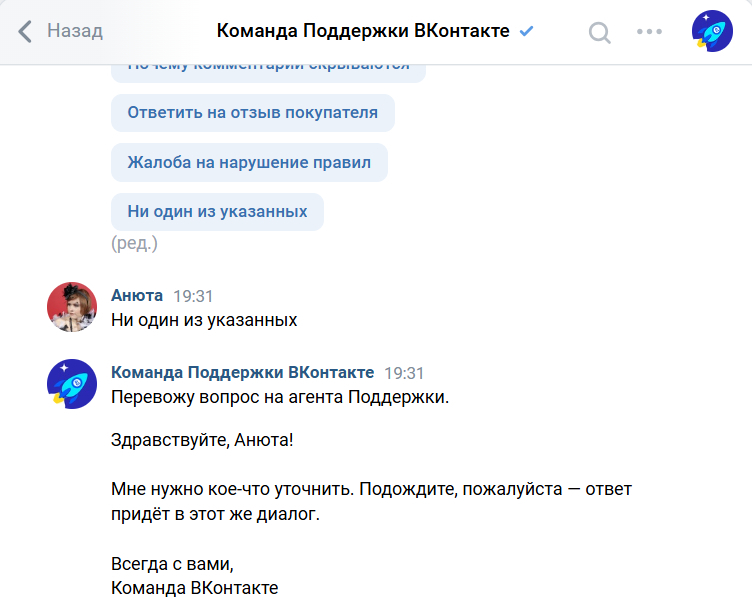
Task: Choose 'Жалоба на нарушение правил' option
Action: pos(249,162)
